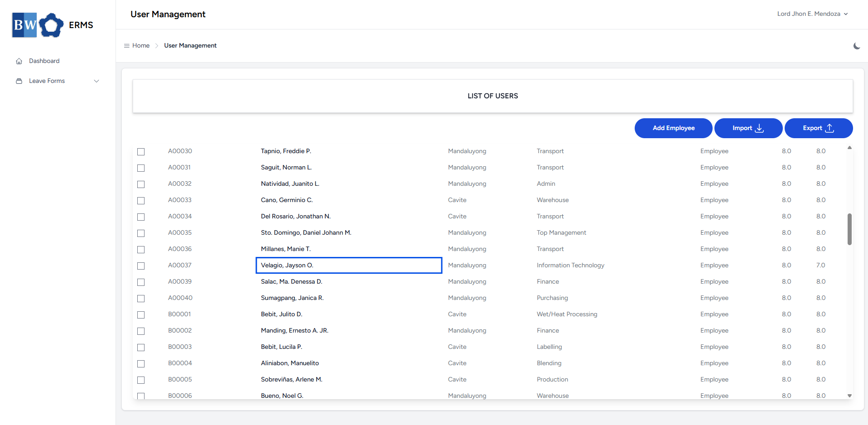
Task: Click name Del Rosario, Jonathan N.
Action: [x=296, y=217]
